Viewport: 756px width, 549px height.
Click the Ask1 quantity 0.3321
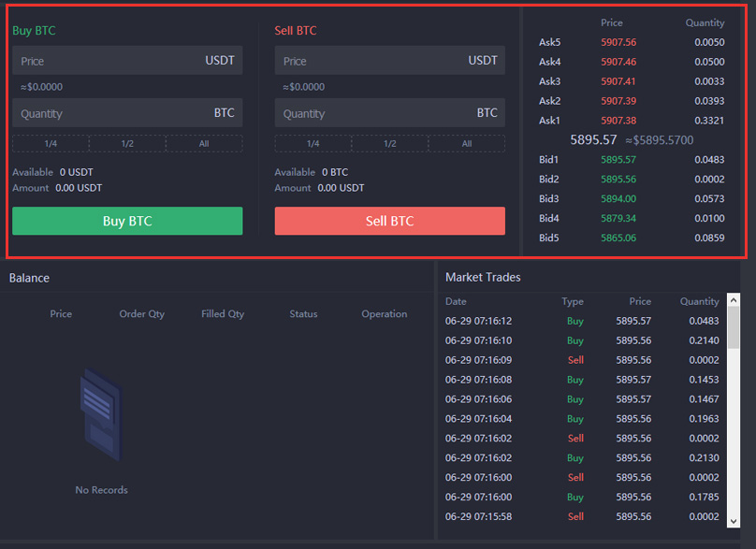point(709,121)
